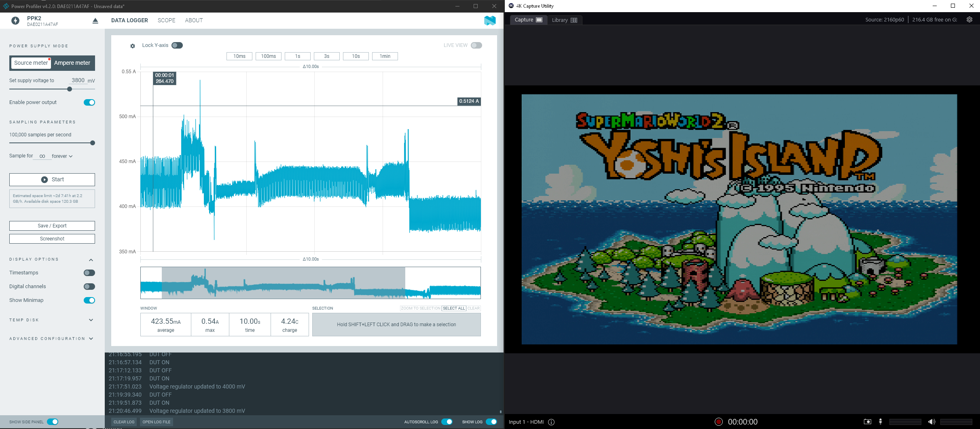
Task: Click the Power Profiler app title icon
Action: click(x=6, y=6)
